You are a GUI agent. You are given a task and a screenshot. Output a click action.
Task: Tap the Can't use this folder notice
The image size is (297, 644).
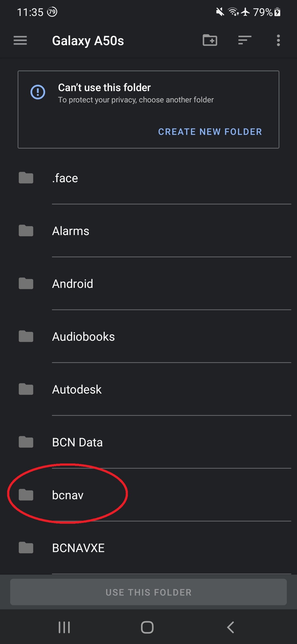click(105, 88)
